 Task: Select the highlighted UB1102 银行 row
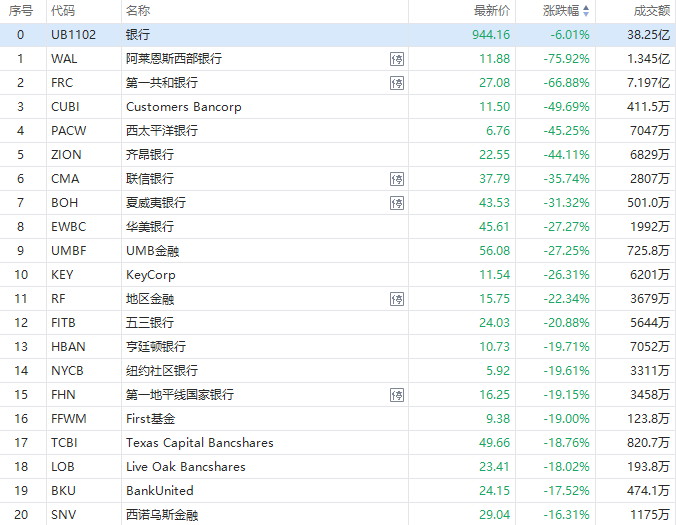300,35
